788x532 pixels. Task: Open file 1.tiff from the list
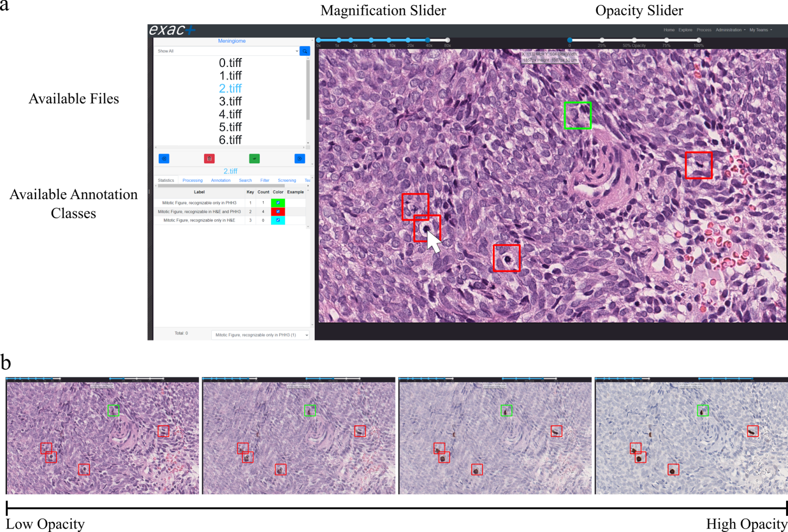[x=230, y=76]
